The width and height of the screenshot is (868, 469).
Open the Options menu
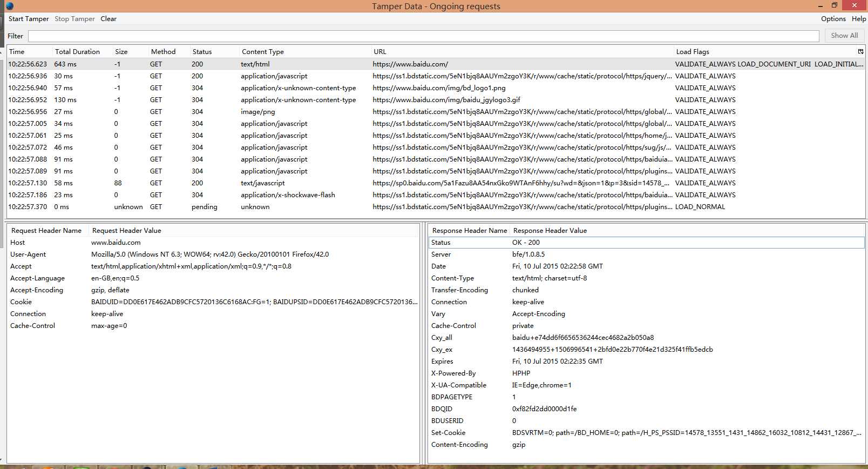tap(833, 19)
